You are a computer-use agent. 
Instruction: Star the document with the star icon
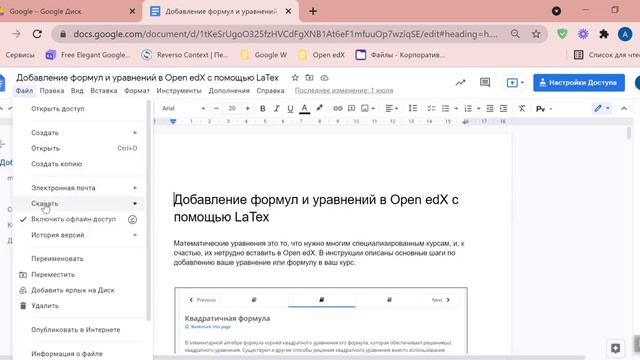pos(295,78)
